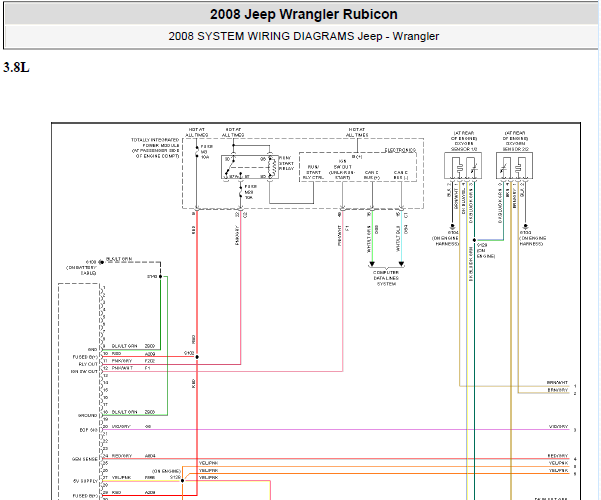Screen dimensions: 601x500
Task: Click the "RLY OUT" pin label
Action: 88,364
